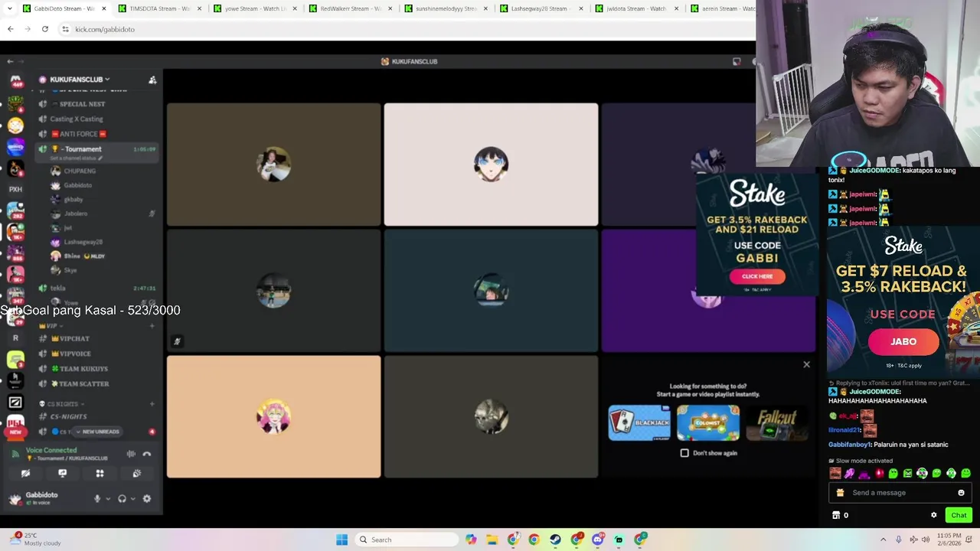The width and height of the screenshot is (980, 551).
Task: Open the CS-NIGHTS text channel
Action: click(98, 416)
